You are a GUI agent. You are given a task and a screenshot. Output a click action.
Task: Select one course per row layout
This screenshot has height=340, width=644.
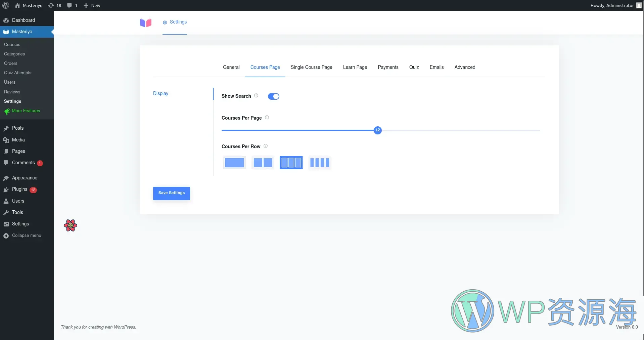[234, 163]
